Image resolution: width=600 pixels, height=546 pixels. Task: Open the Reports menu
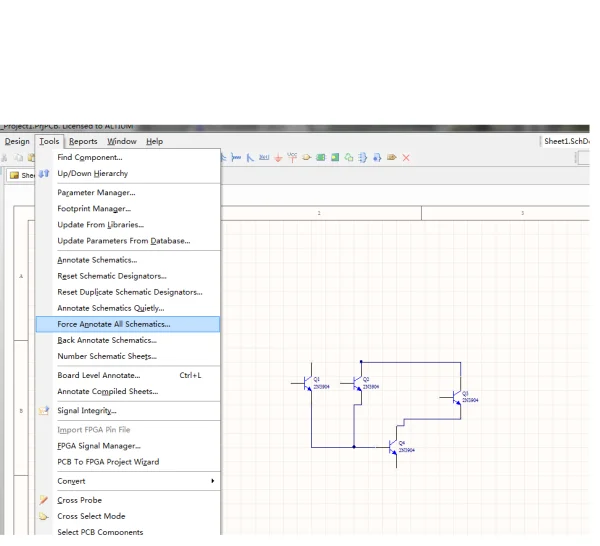[x=83, y=141]
